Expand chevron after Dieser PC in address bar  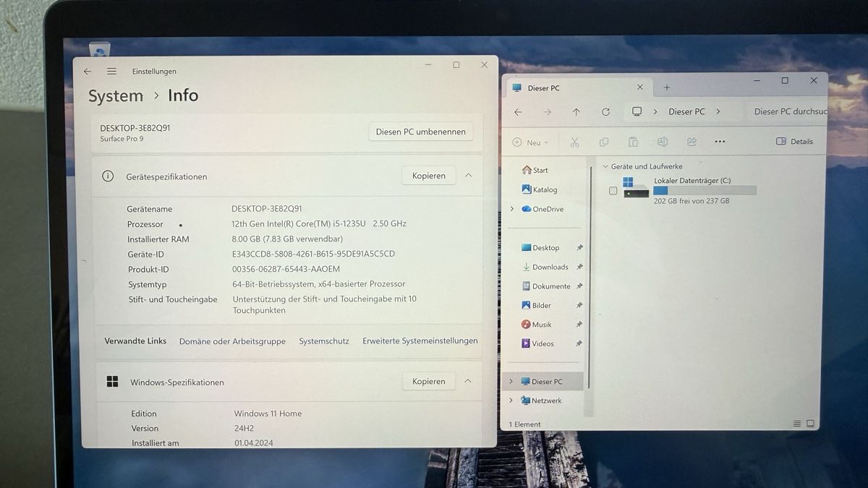(x=718, y=111)
